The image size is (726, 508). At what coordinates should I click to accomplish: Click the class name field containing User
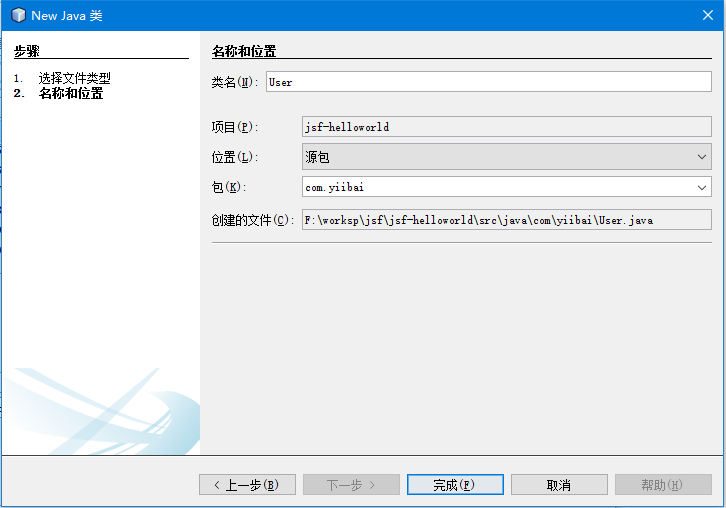tap(488, 82)
